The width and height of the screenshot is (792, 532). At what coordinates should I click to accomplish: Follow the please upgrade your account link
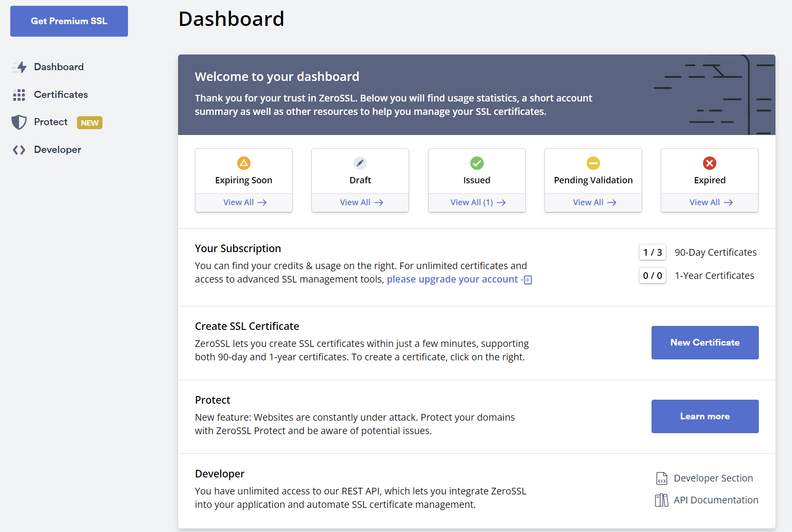452,279
